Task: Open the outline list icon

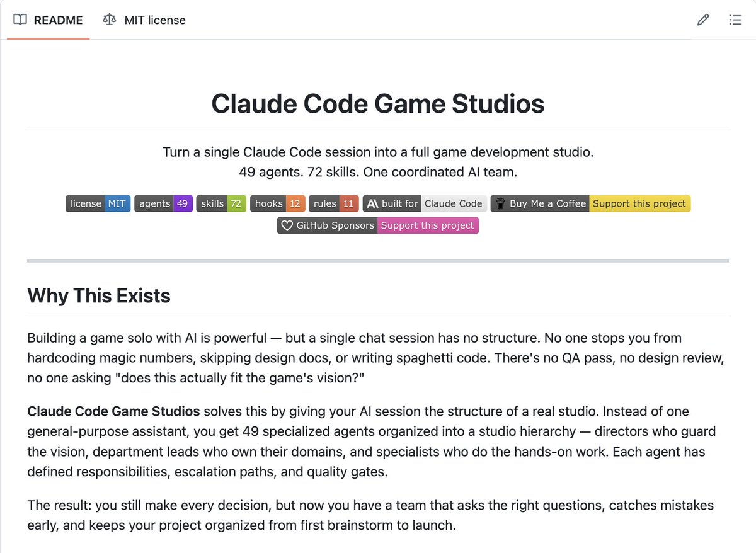Action: pyautogui.click(x=735, y=20)
